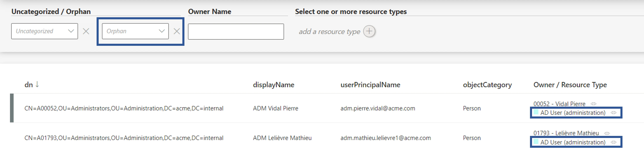View AD User (administration) eye icon for Vidal Pierre
The width and height of the screenshot is (644, 152).
tap(614, 113)
